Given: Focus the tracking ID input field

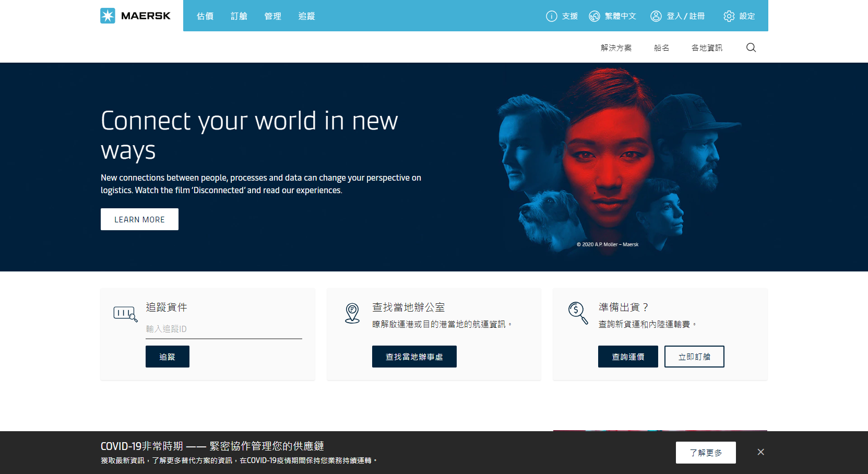Looking at the screenshot, I should coord(223,329).
